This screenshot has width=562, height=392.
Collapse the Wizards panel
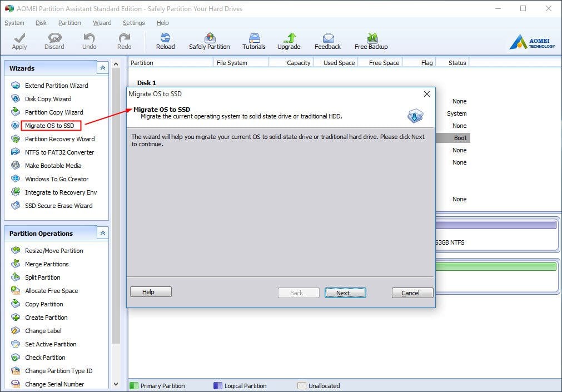[103, 68]
